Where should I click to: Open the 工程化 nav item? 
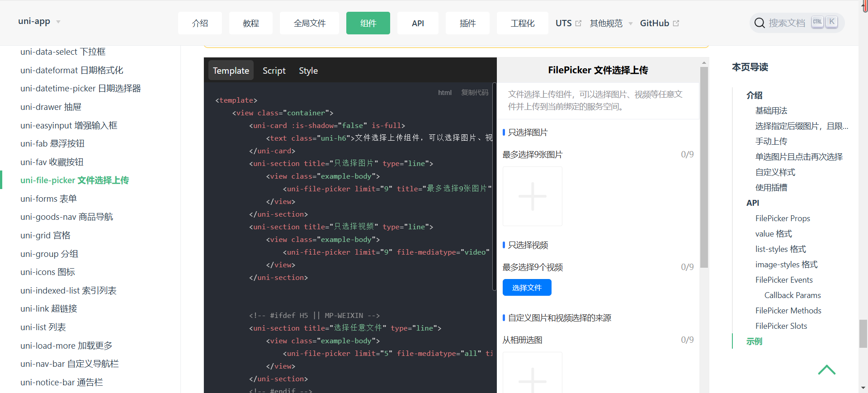(x=523, y=23)
